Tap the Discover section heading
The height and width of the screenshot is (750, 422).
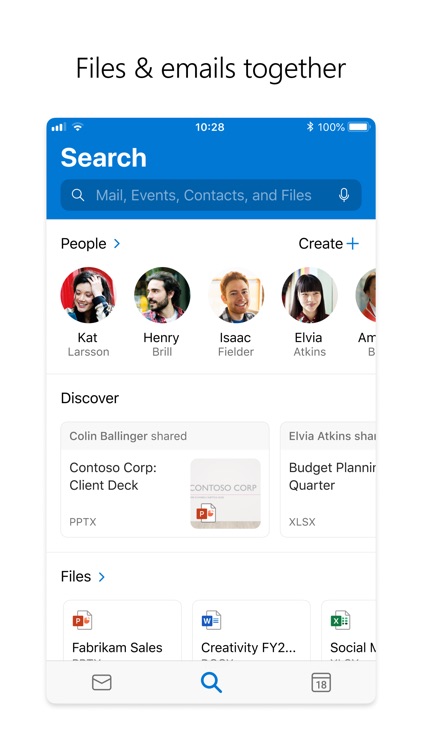click(x=89, y=398)
